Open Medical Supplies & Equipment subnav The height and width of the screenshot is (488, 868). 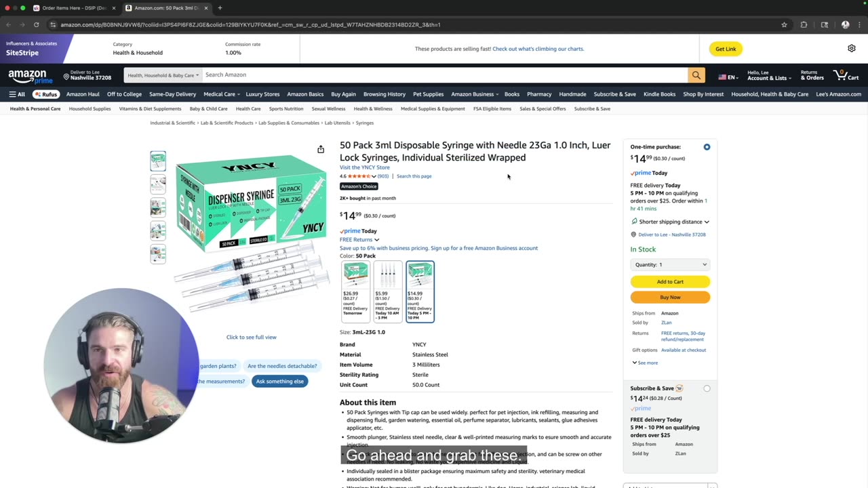(433, 108)
